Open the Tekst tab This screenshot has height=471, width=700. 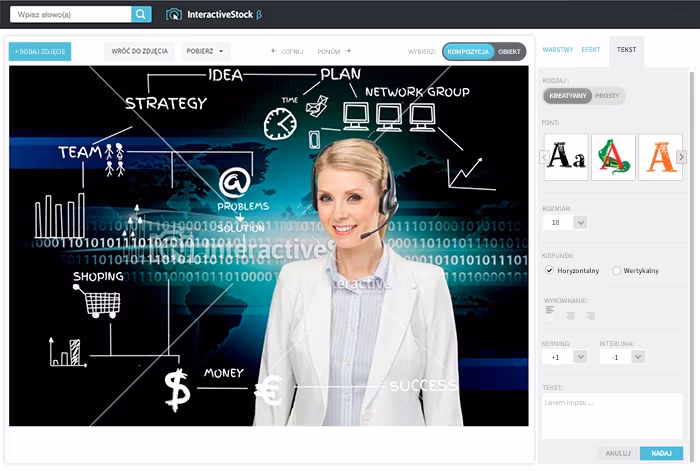click(x=626, y=50)
